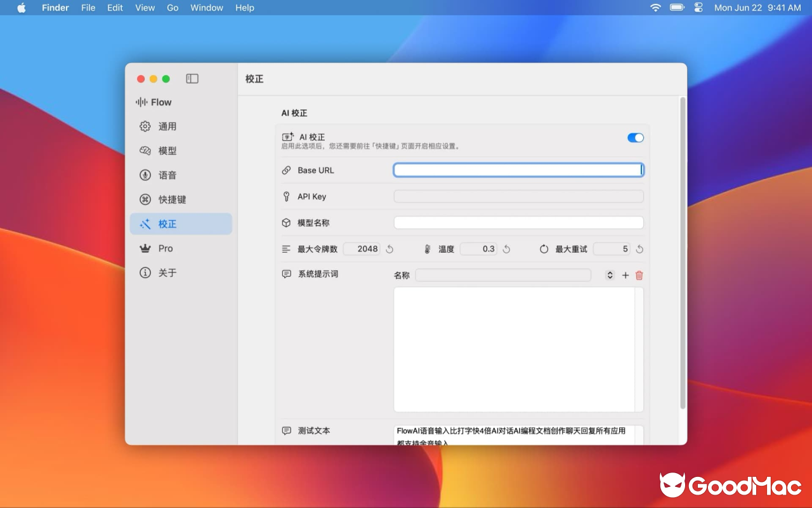Open the Window menu

click(207, 8)
